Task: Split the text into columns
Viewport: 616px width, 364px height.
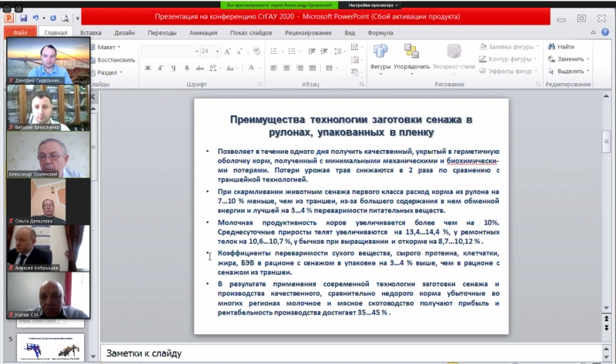Action: pyautogui.click(x=330, y=68)
